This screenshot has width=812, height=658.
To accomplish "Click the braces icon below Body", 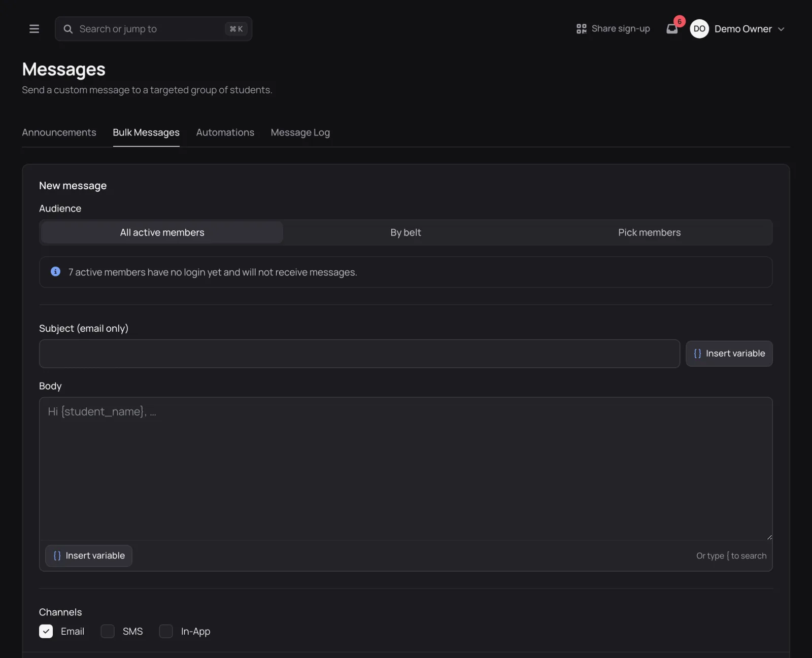I will click(x=57, y=556).
